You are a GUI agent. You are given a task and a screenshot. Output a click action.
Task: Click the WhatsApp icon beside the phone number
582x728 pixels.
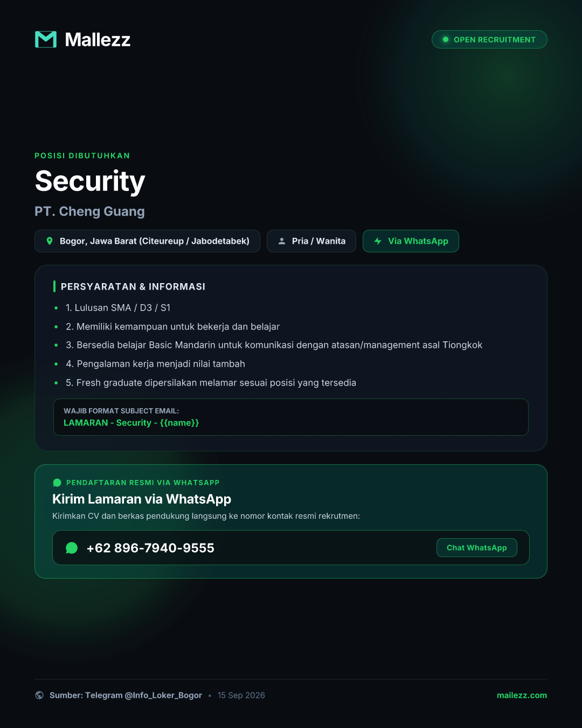pyautogui.click(x=72, y=548)
